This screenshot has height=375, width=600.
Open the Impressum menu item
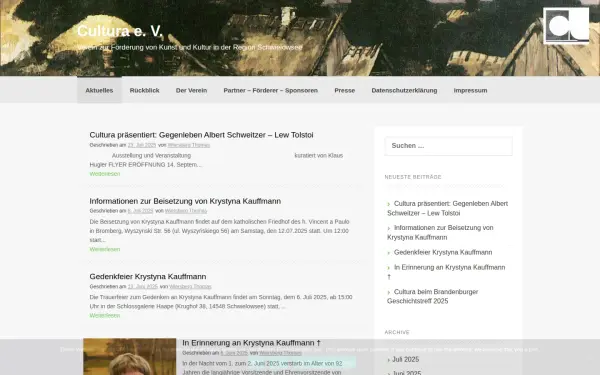point(470,90)
